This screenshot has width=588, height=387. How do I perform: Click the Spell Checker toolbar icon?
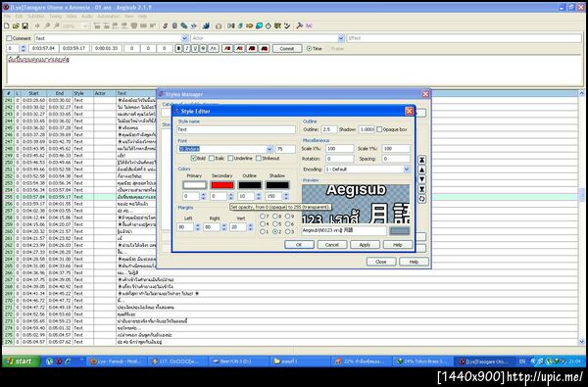(x=287, y=25)
